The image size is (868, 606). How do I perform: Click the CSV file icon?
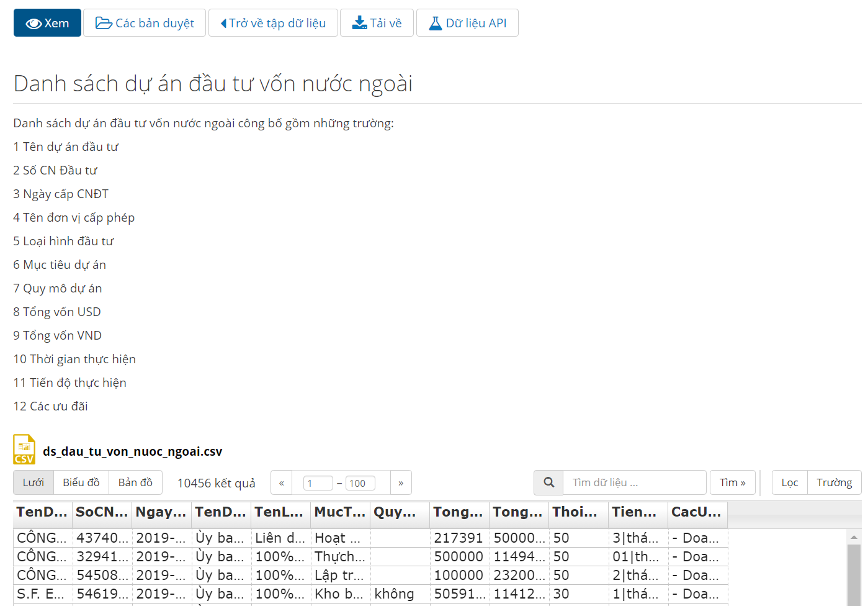click(24, 450)
